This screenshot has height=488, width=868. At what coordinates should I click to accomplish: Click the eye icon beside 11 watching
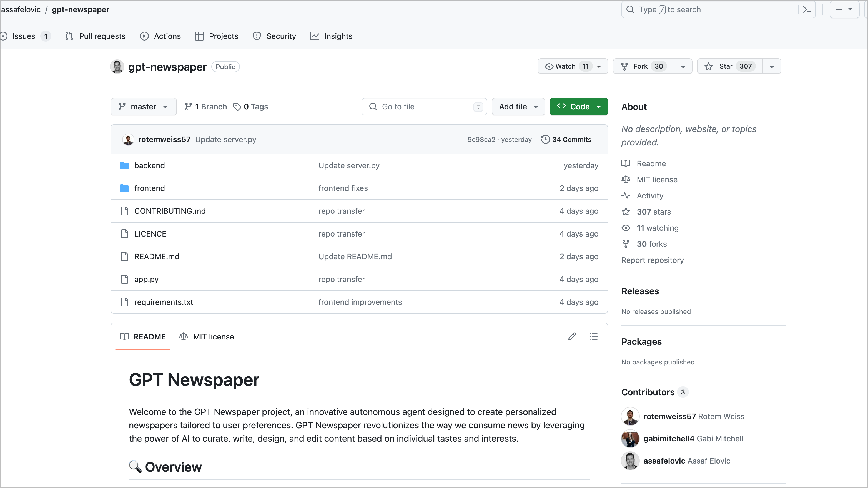point(626,228)
